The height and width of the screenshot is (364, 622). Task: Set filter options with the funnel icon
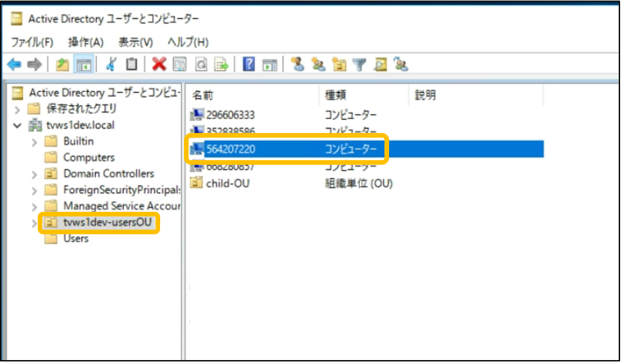(359, 64)
